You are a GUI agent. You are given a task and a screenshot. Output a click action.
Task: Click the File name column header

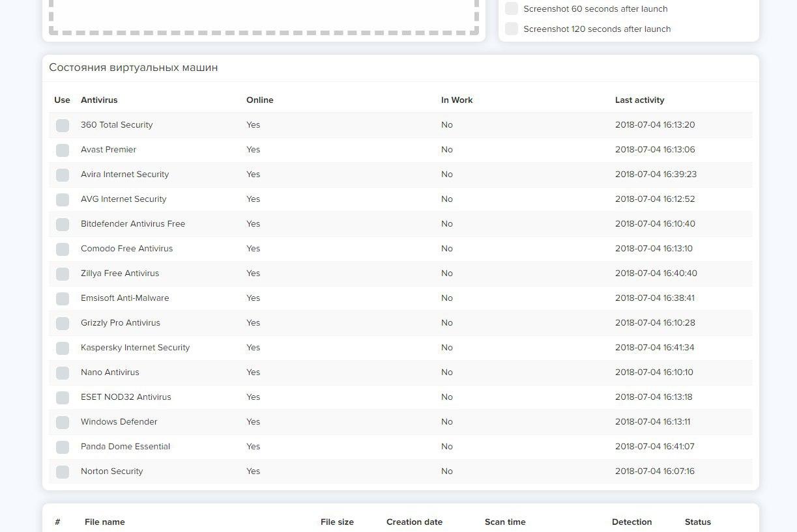(104, 522)
